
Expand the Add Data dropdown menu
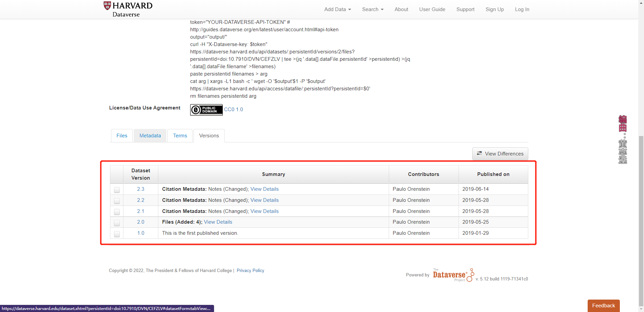[x=337, y=9]
